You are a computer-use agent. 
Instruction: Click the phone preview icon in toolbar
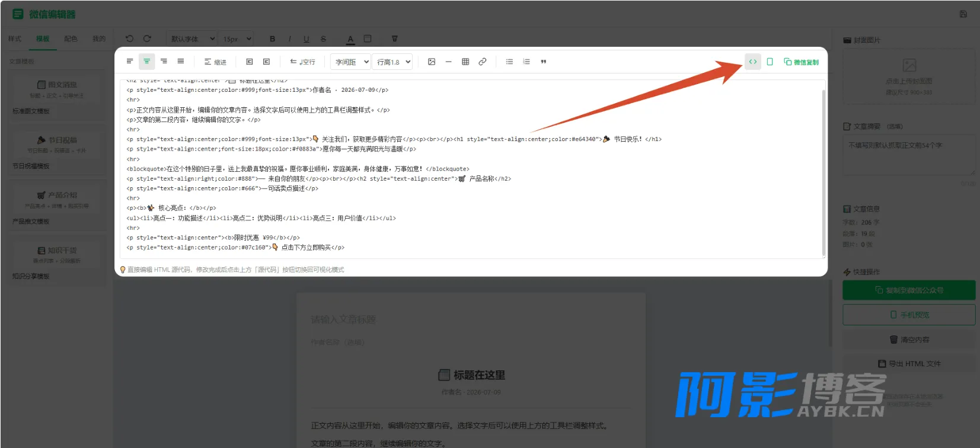(x=770, y=62)
